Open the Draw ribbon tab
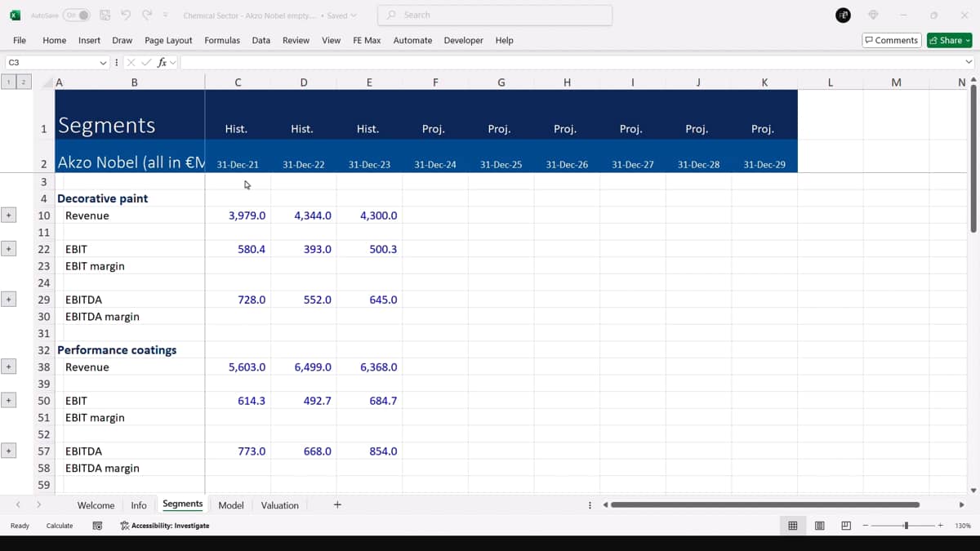 pos(122,40)
